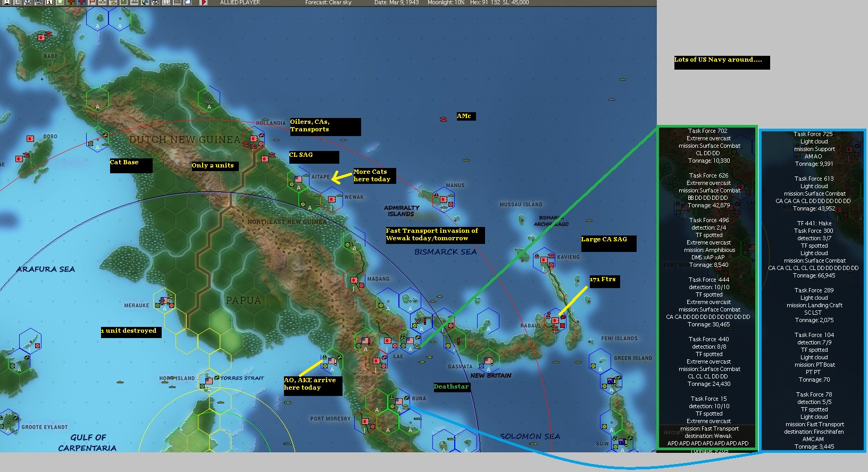Click 'Task Force 15' entry
Image resolution: width=868 pixels, height=472 pixels.
click(x=708, y=399)
